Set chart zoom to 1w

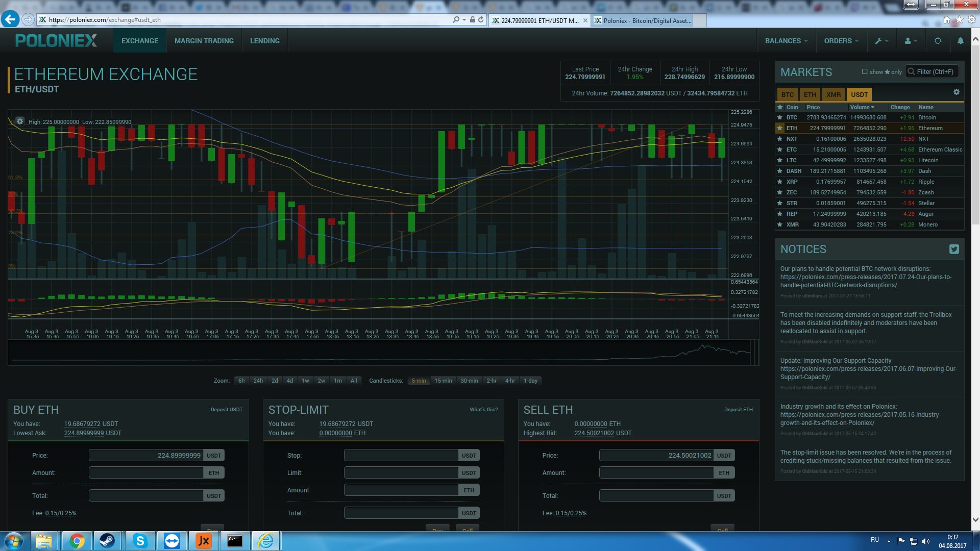(x=305, y=381)
